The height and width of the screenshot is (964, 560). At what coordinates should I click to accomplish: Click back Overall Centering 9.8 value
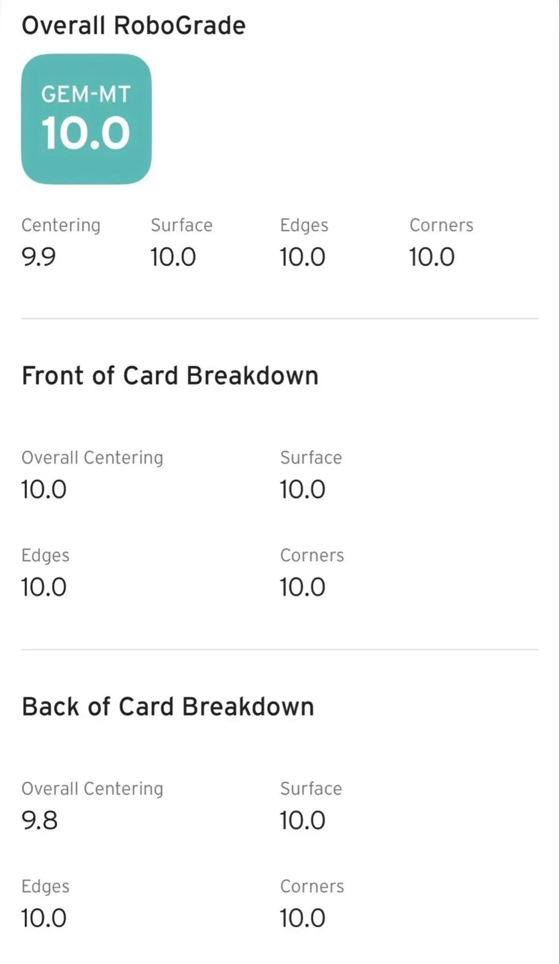pyautogui.click(x=40, y=820)
